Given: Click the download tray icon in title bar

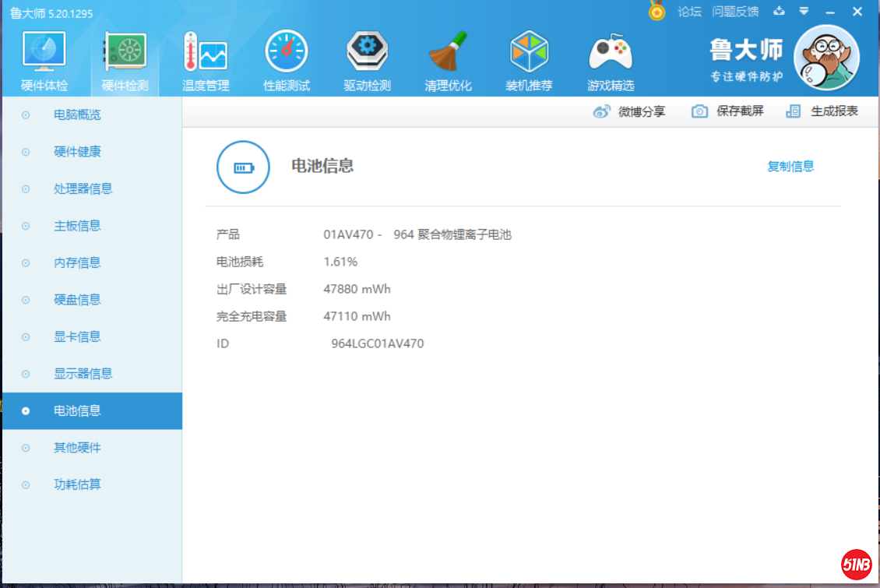Looking at the screenshot, I should [779, 11].
